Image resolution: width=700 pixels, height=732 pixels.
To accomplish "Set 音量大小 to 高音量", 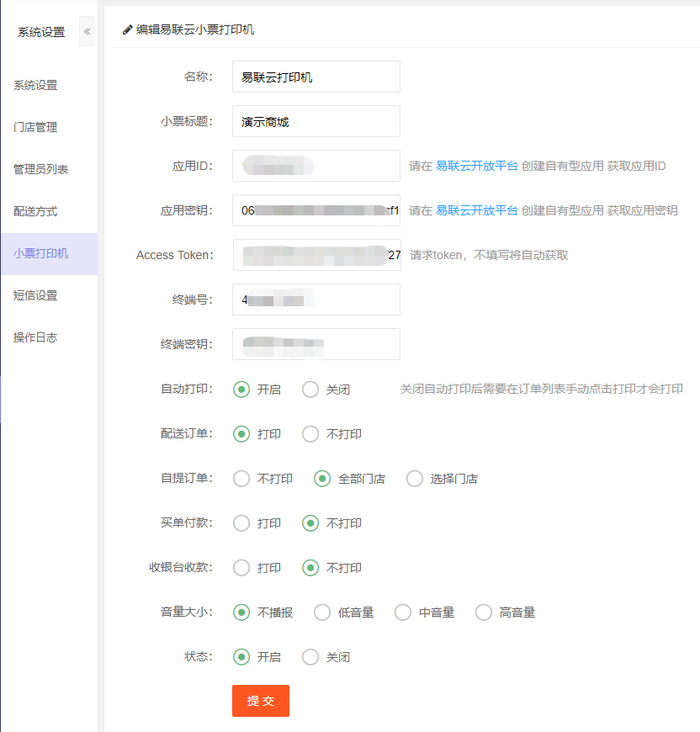I will [484, 613].
